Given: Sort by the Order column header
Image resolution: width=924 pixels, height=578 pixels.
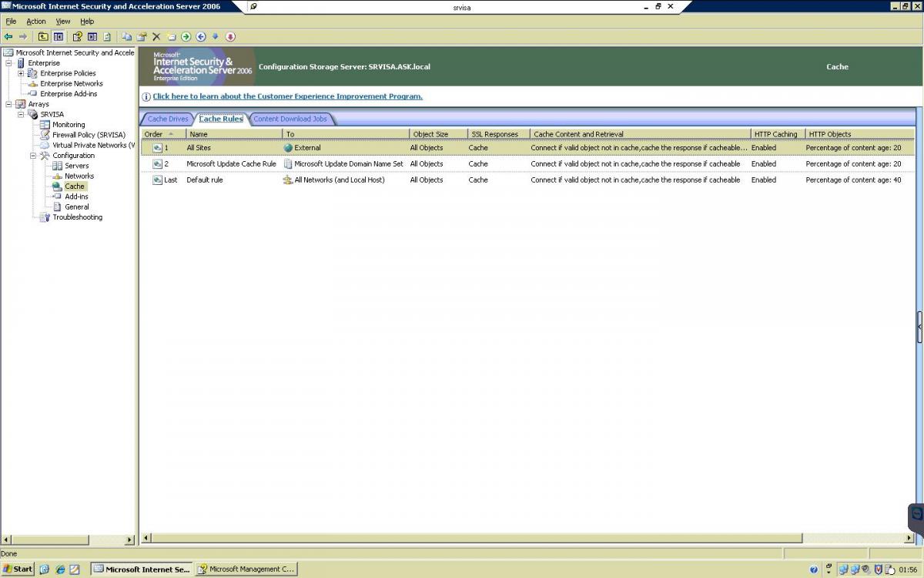Looking at the screenshot, I should tap(163, 134).
